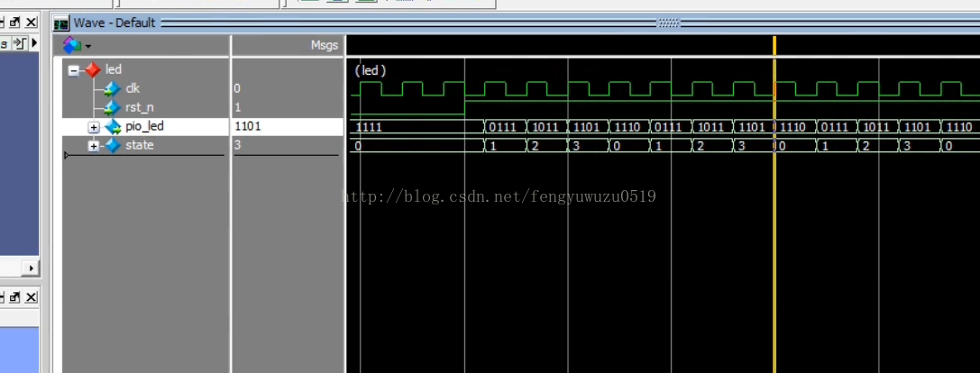Collapse the led group in the signal tree

tap(74, 70)
